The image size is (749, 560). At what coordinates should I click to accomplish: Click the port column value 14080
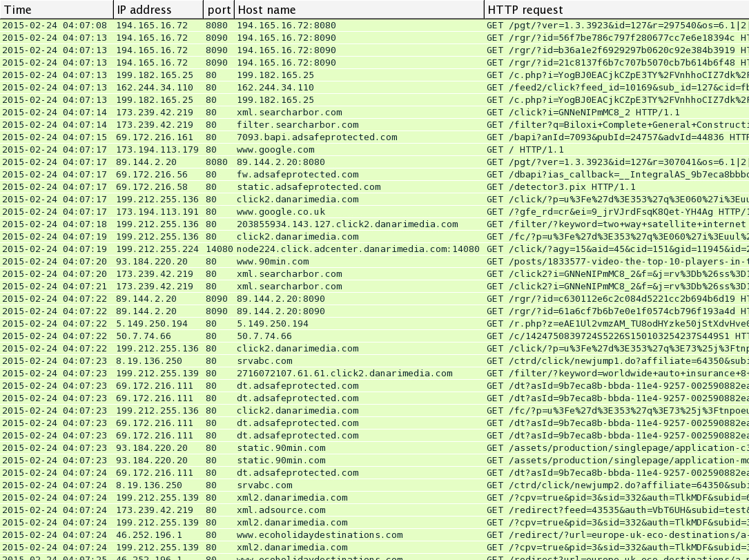coord(220,249)
